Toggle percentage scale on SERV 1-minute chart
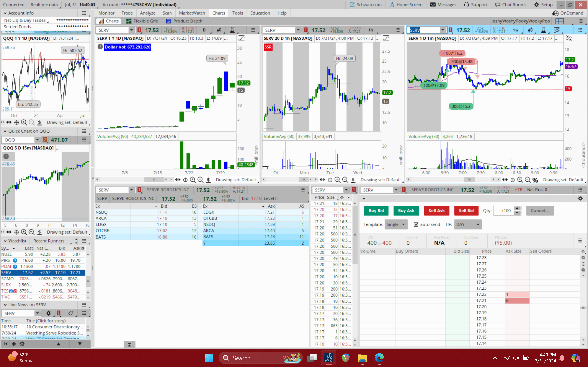 (x=535, y=180)
